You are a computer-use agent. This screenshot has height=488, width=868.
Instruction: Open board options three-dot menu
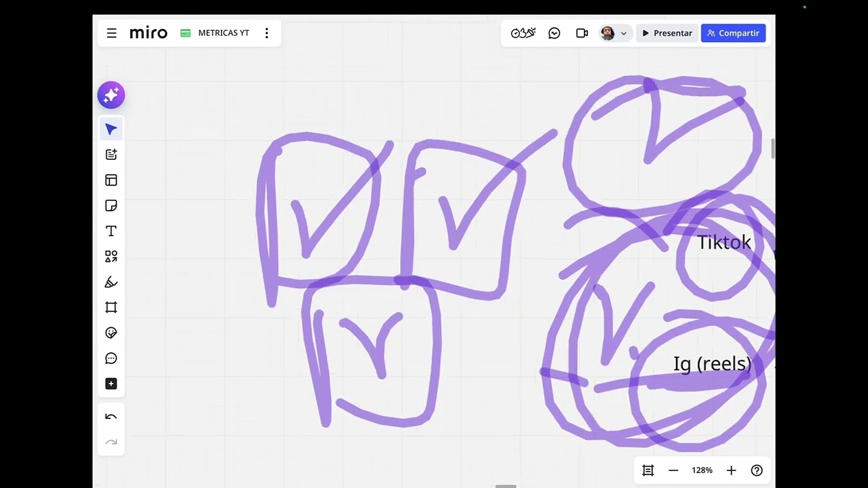pos(267,33)
